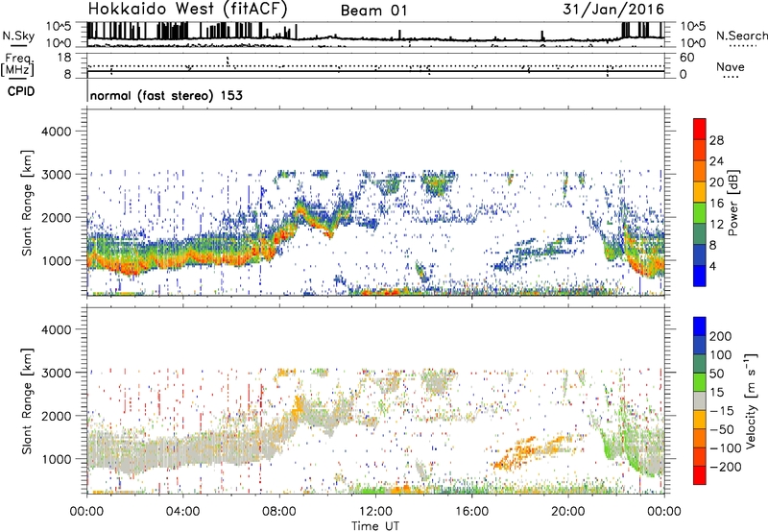Screen dimensions: 768x532
Task: Click the right frequency-panel axis tick '60'
Action: point(686,58)
